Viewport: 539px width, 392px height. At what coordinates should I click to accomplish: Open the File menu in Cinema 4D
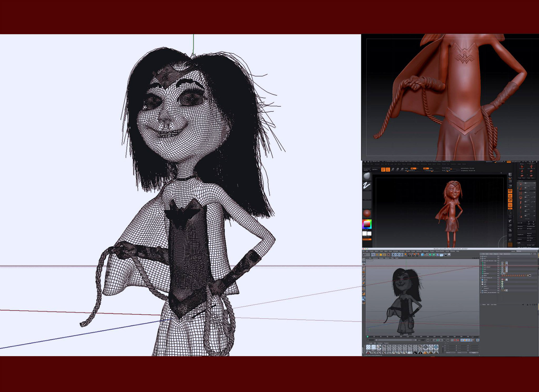pos(364,251)
